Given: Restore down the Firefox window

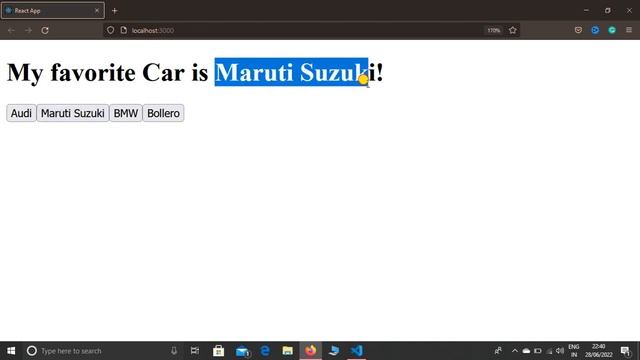Looking at the screenshot, I should coord(608,11).
